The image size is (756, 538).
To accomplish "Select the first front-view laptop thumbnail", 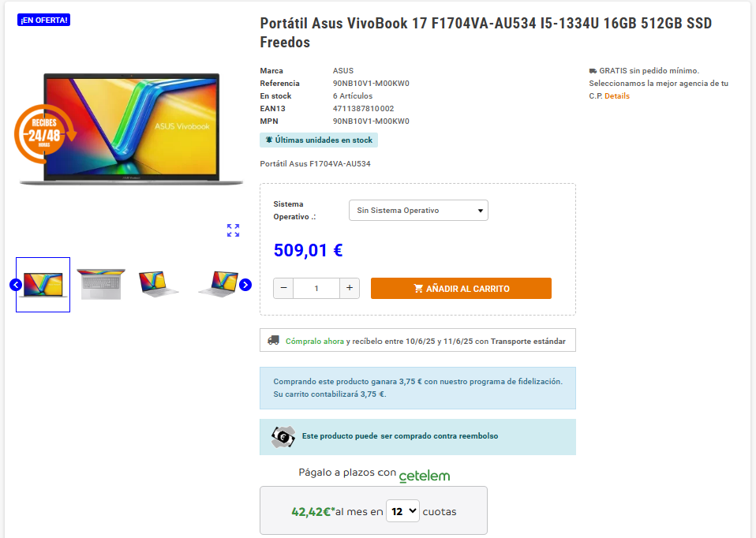I will coord(43,285).
